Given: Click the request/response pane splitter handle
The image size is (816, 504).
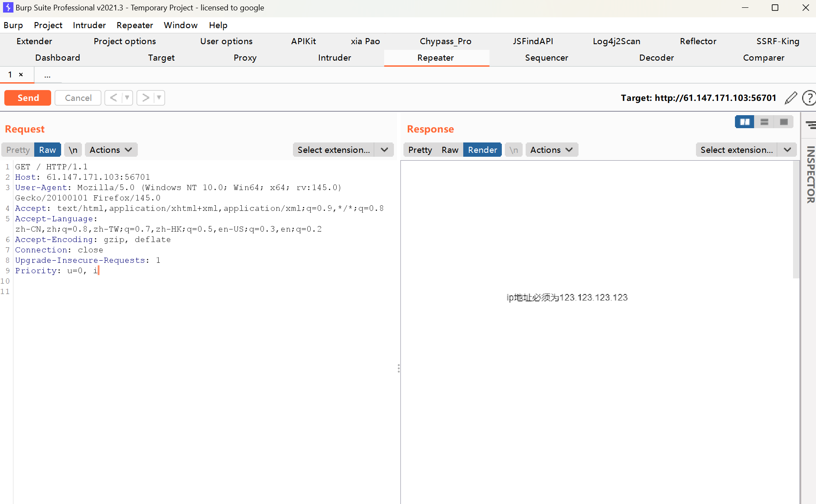Looking at the screenshot, I should point(399,368).
